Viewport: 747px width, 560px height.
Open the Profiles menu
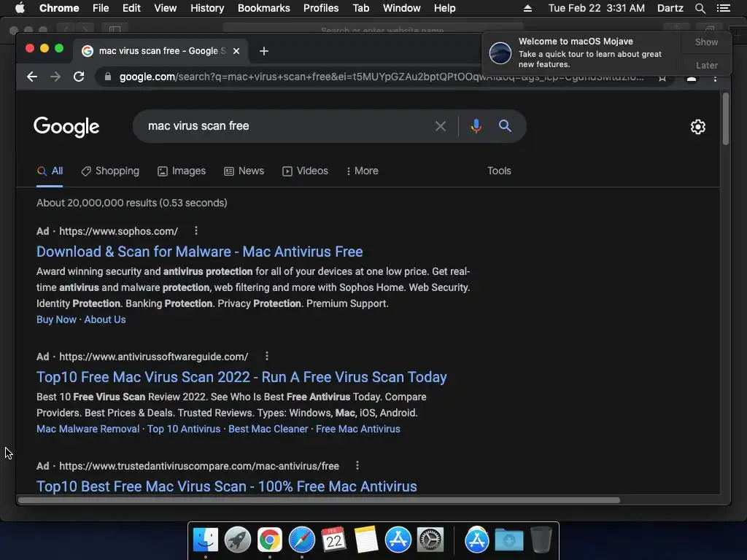[321, 8]
